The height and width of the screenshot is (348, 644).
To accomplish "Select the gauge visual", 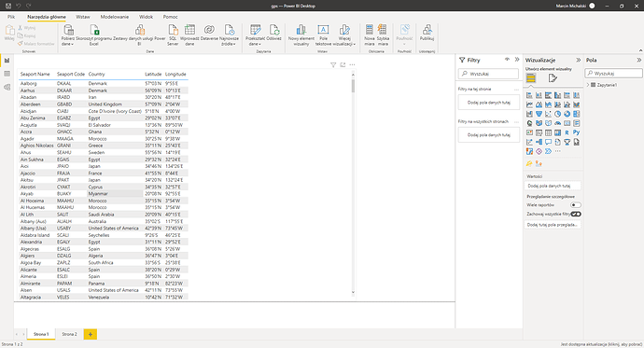I will click(x=558, y=123).
